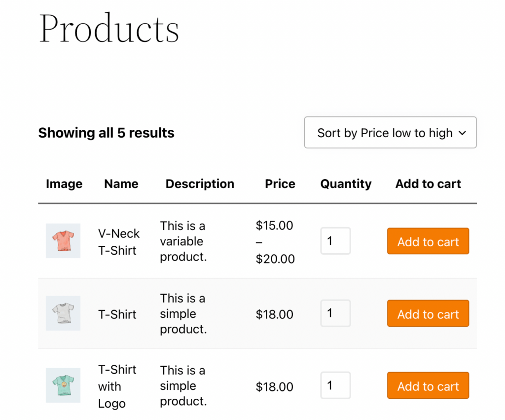Add the plain T-Shirt to cart
This screenshot has height=420, width=505.
(x=428, y=313)
